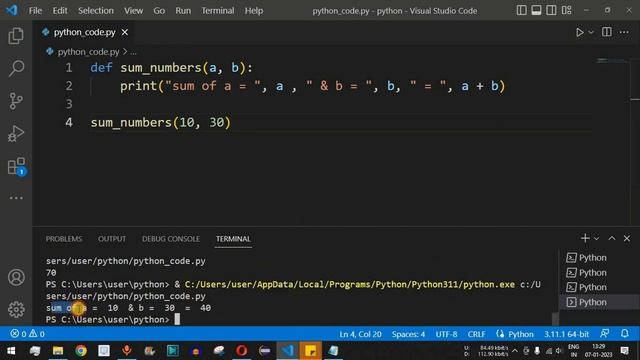Click Ln 4, Col 20 in status bar
Viewport: 640px width, 360px height.
point(360,334)
